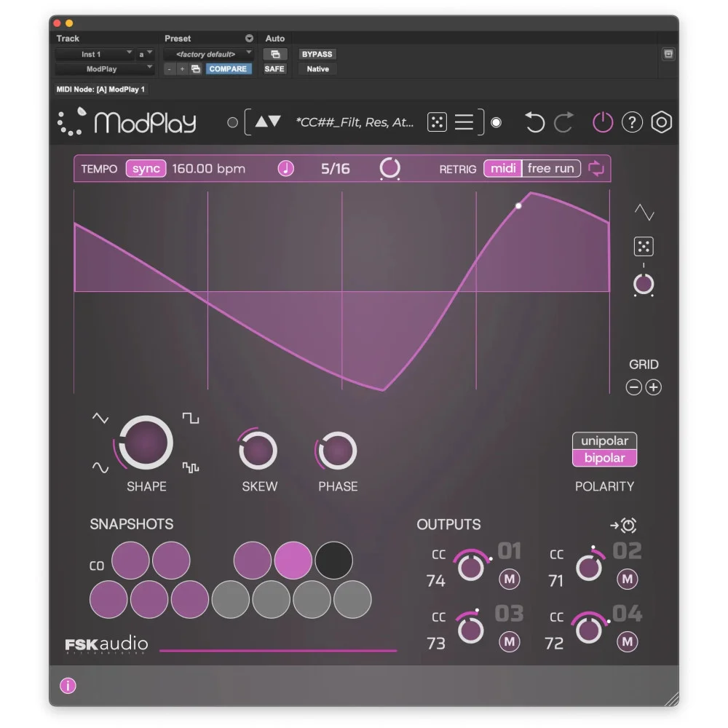
Task: Mute output 01 with M button
Action: [510, 579]
